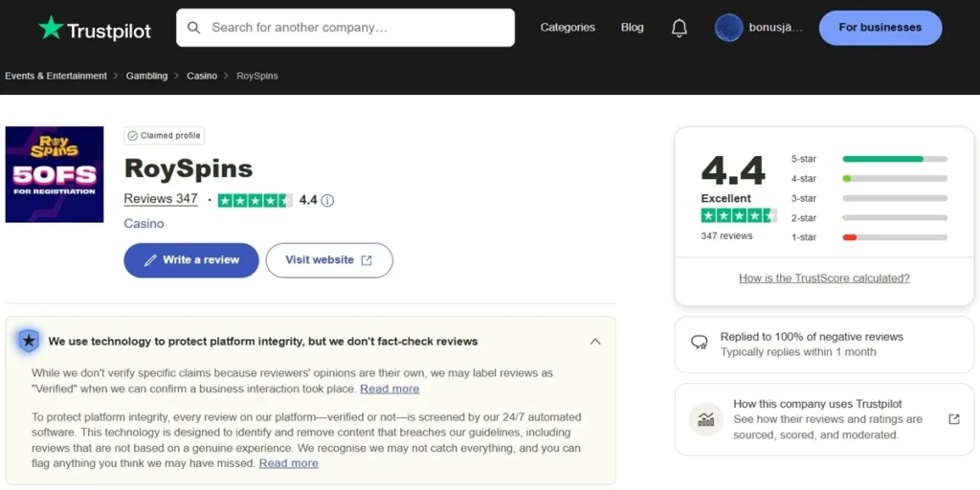Open the Casino category link
Screen dimensions: 980x490
[x=144, y=223]
